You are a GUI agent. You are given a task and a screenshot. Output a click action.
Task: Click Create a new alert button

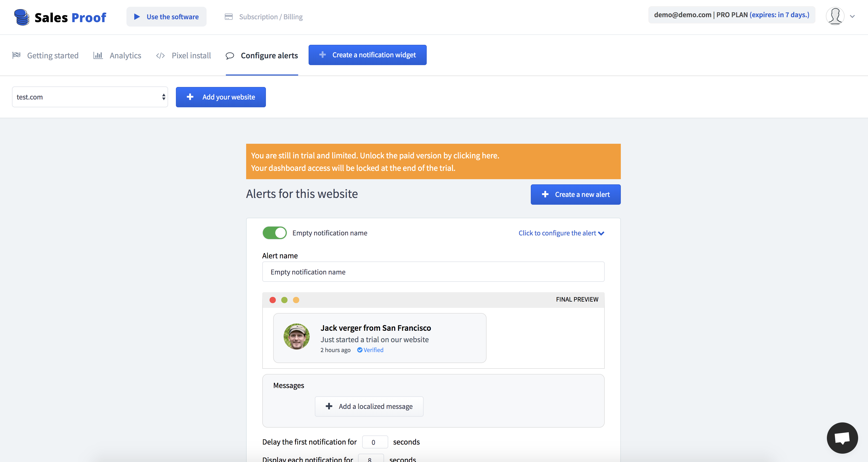pos(576,194)
